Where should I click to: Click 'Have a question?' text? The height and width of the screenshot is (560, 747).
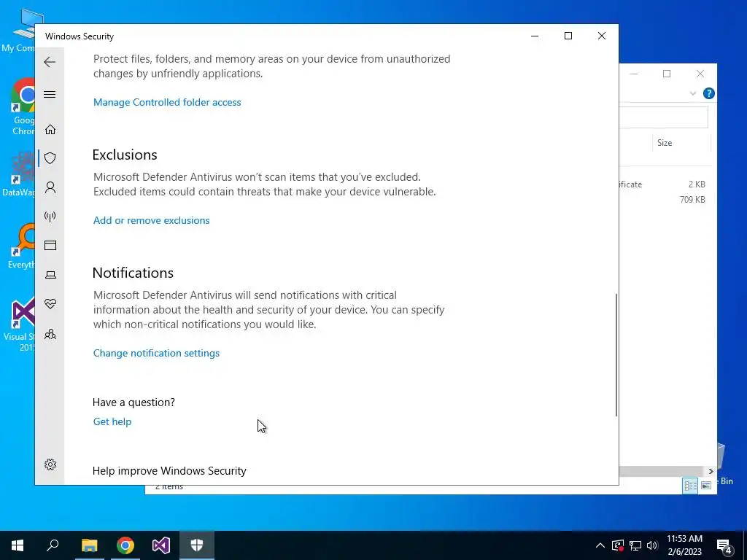[134, 402]
